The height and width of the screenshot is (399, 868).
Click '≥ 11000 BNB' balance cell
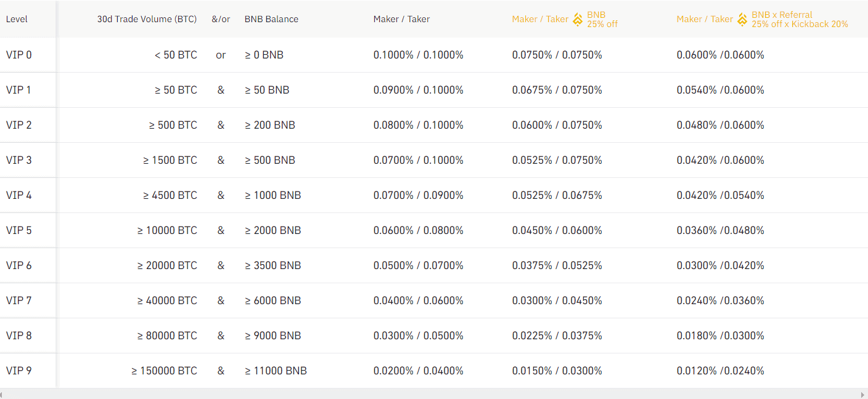tap(276, 371)
